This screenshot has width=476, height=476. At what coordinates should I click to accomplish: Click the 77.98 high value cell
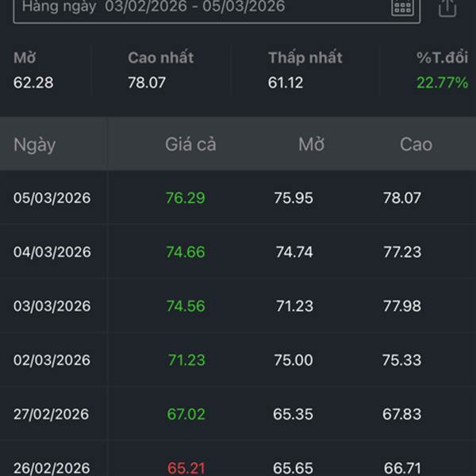click(402, 306)
